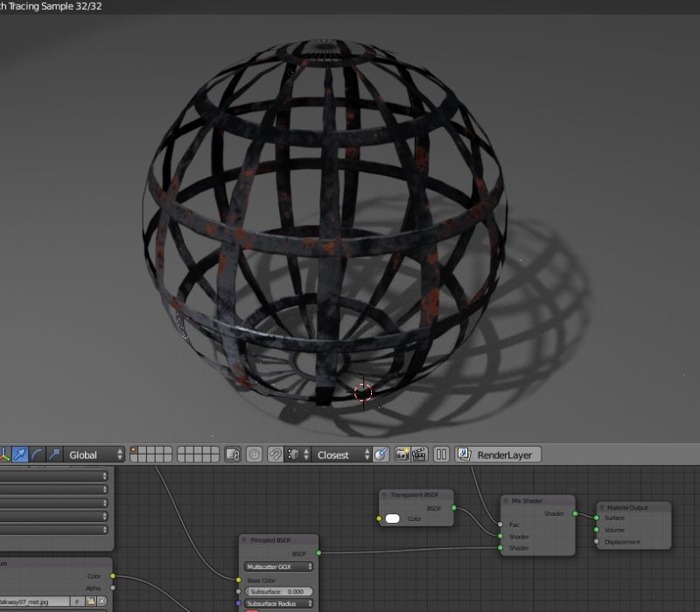This screenshot has height=612, width=700.
Task: Click the Subsurface value slider on Principled BSDF
Action: [278, 591]
